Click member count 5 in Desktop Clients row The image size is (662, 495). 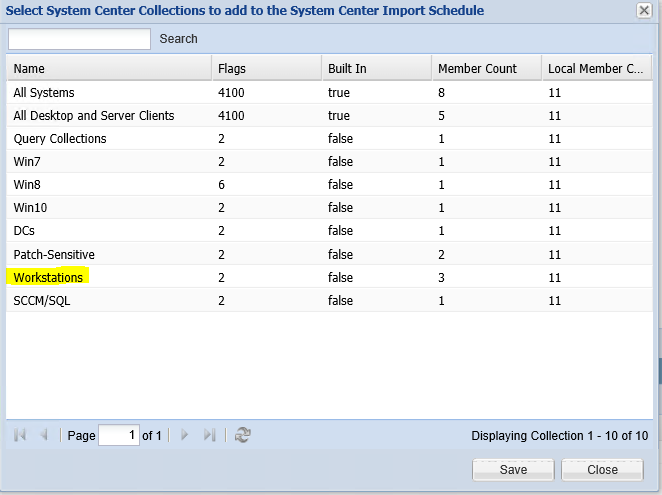441,116
